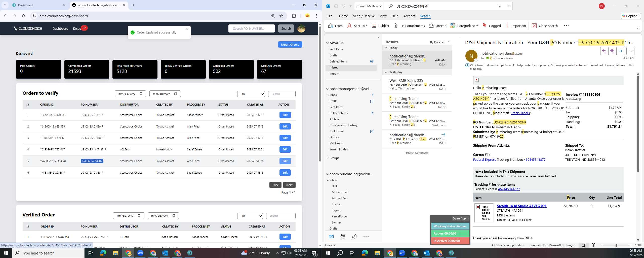Open Outlook People view icon
Image resolution: width=644 pixels, height=258 pixels.
point(354,237)
